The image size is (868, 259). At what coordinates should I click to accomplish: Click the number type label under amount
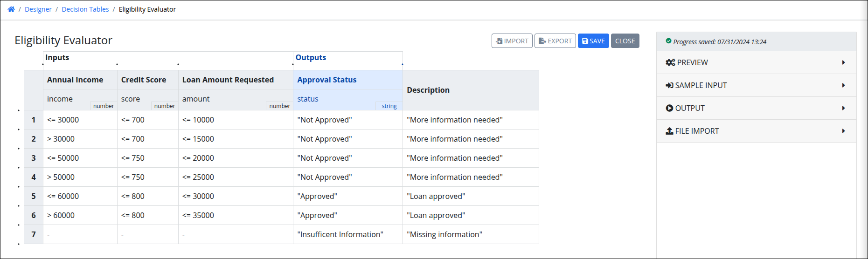point(279,106)
